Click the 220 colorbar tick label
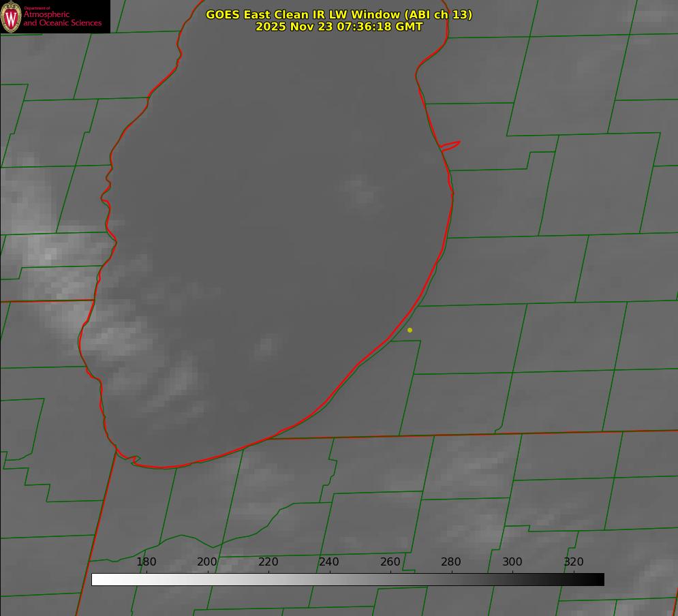 [268, 562]
